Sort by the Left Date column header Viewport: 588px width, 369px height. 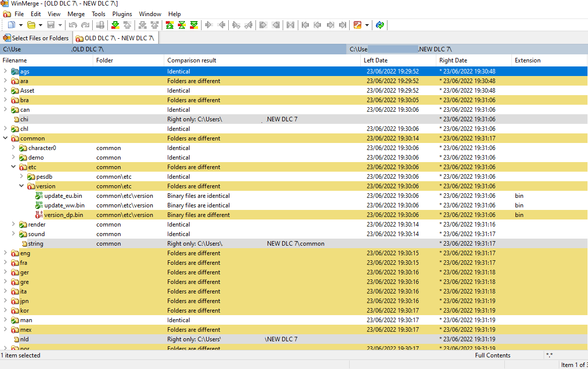point(398,60)
